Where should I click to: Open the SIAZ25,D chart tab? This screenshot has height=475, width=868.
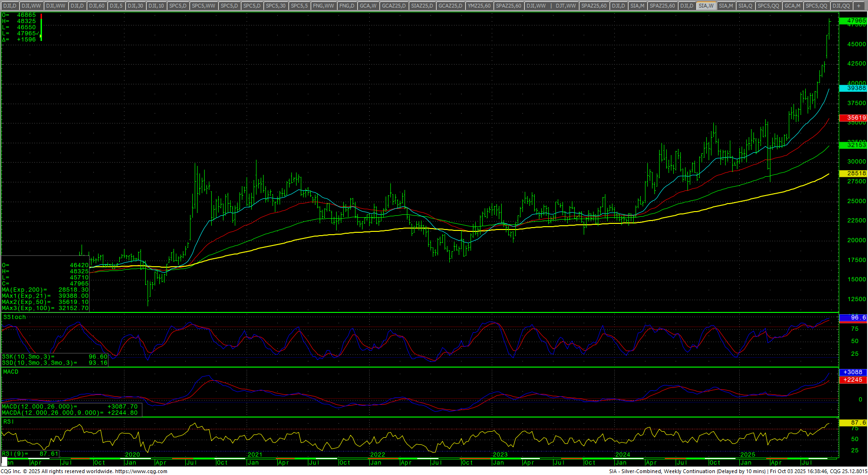pyautogui.click(x=422, y=6)
